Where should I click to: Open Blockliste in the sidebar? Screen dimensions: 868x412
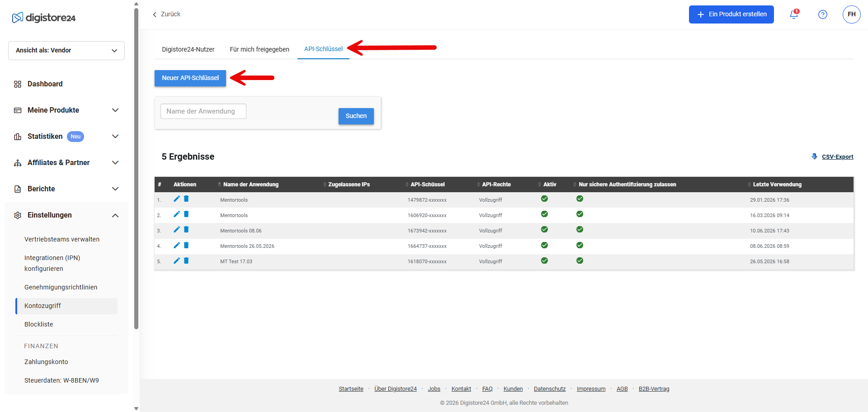coord(39,324)
